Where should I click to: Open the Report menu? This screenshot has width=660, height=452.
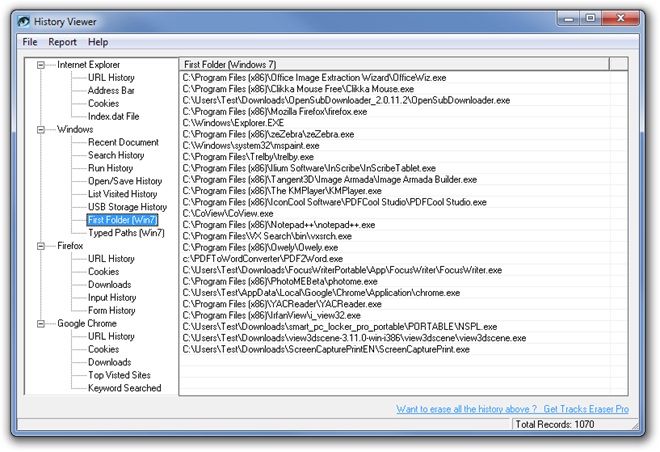point(62,42)
